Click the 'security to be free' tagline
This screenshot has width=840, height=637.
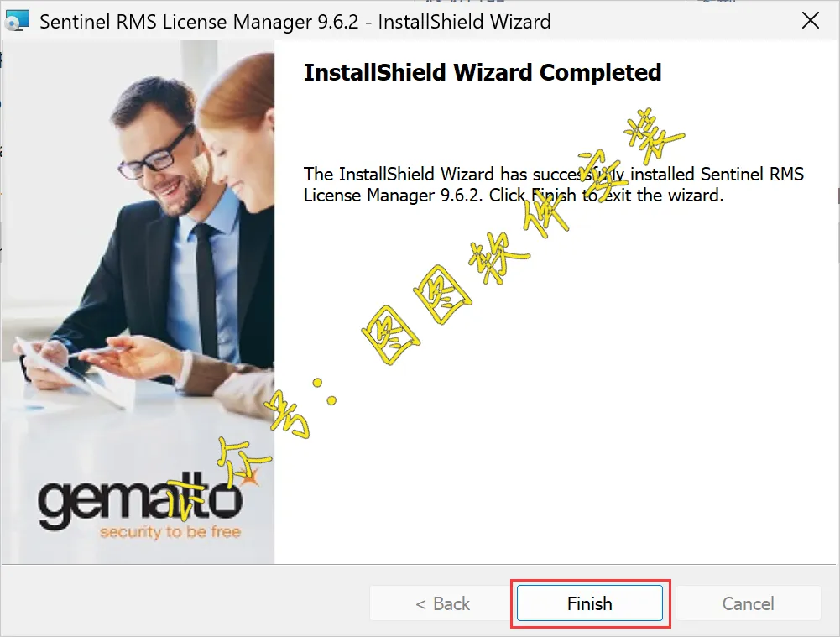click(x=170, y=531)
